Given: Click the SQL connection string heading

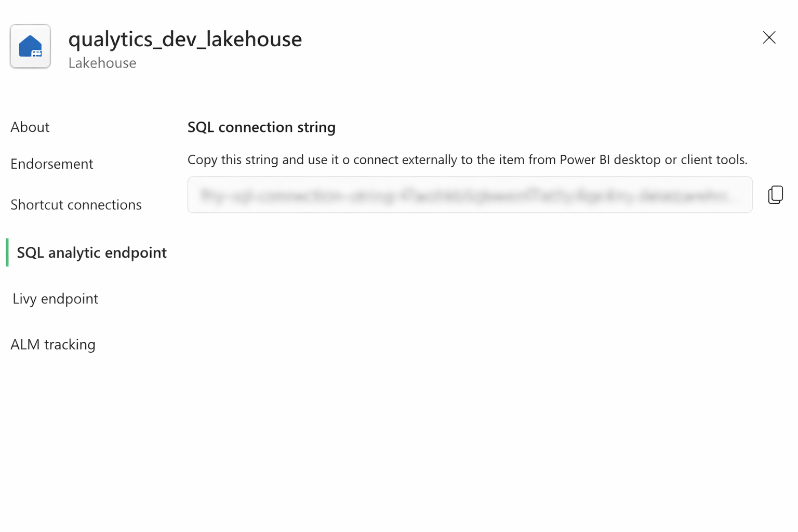Looking at the screenshot, I should (x=261, y=127).
